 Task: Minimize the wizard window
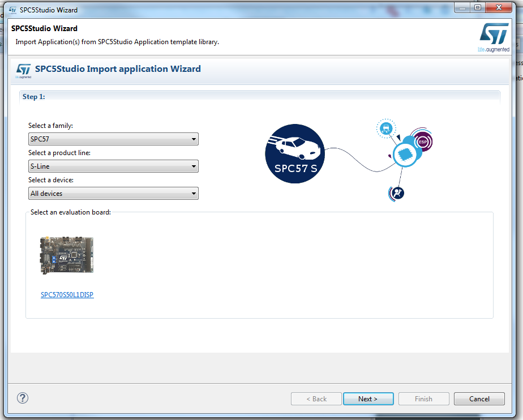462,7
